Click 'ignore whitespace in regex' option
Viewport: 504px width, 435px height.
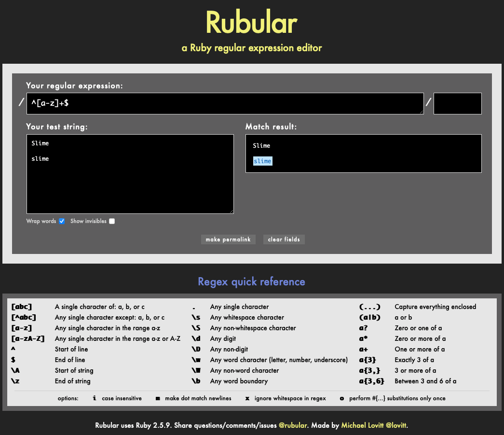coord(290,398)
